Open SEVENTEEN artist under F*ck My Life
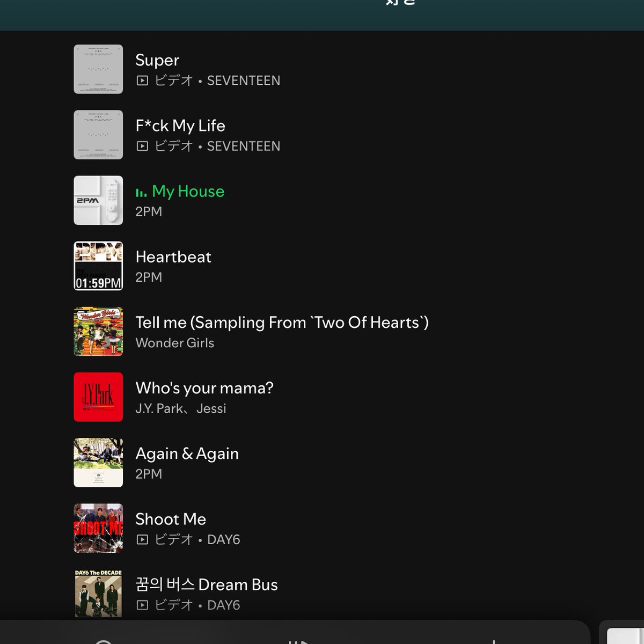The width and height of the screenshot is (644, 644). [x=244, y=146]
